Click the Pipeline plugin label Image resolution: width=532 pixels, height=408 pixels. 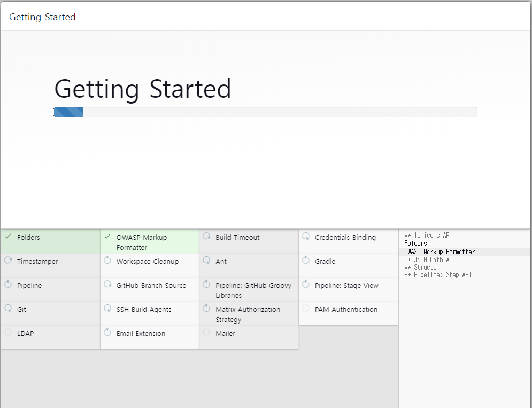click(x=29, y=286)
